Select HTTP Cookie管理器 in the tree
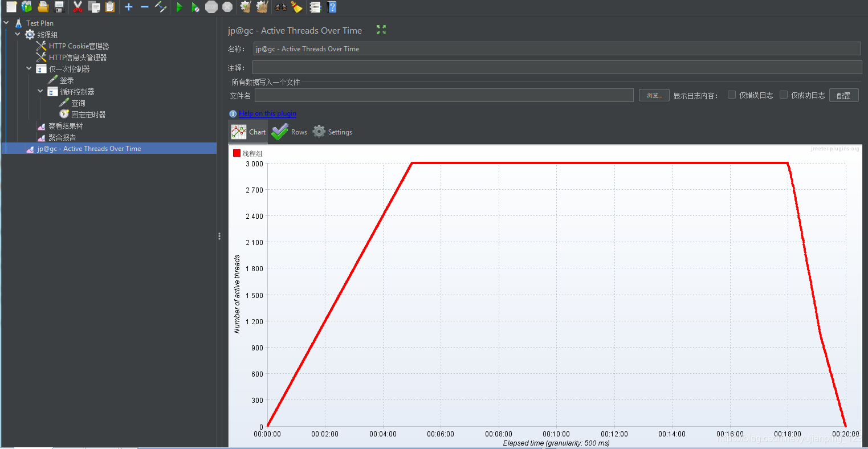The height and width of the screenshot is (449, 868). pos(79,46)
